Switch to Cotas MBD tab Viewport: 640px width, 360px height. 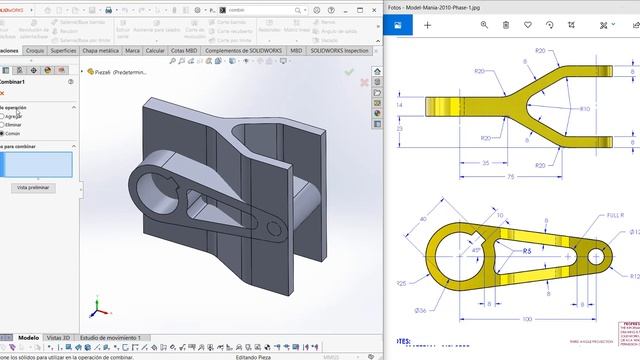[x=184, y=51]
